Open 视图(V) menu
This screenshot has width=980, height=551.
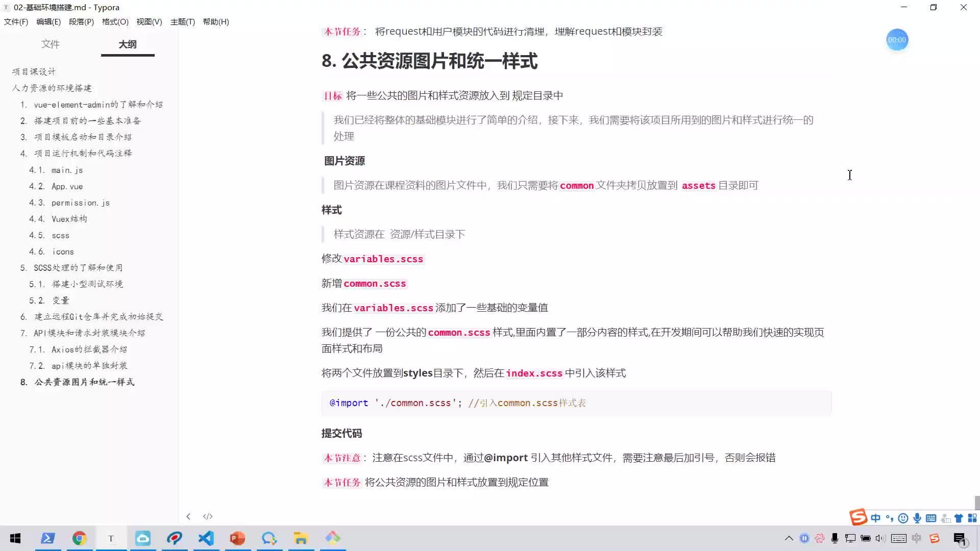[149, 21]
